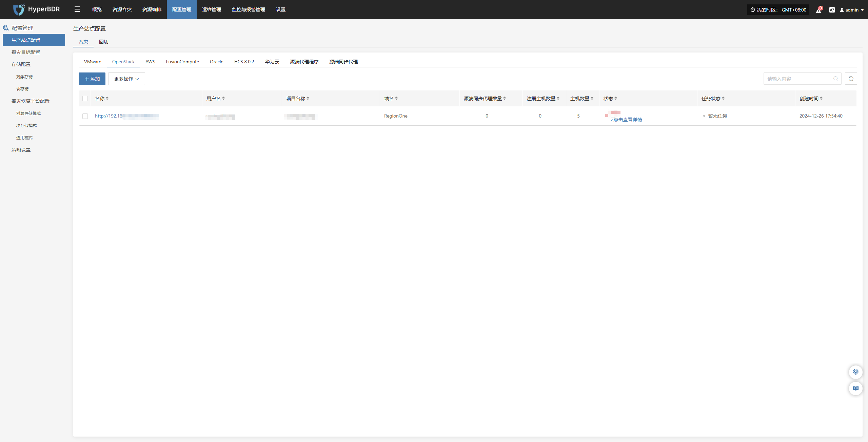Open the alert notification bell icon

[818, 10]
